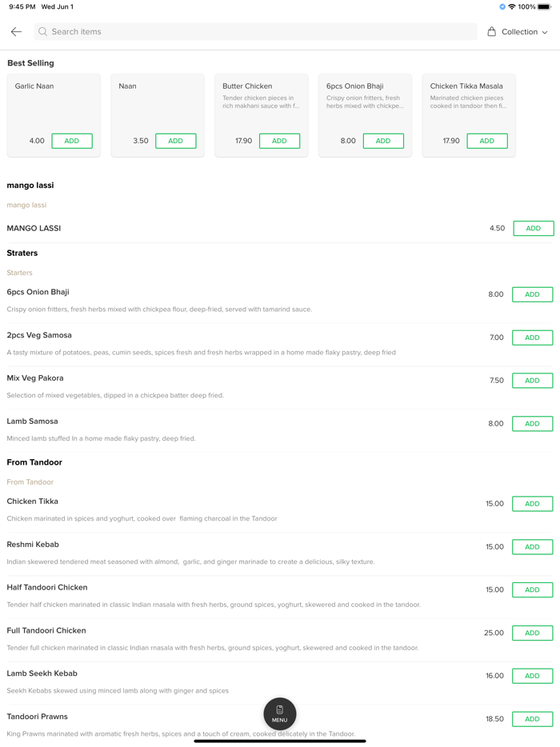The width and height of the screenshot is (560, 747).
Task: Add 2pcs Veg Samosa to order
Action: (x=532, y=338)
